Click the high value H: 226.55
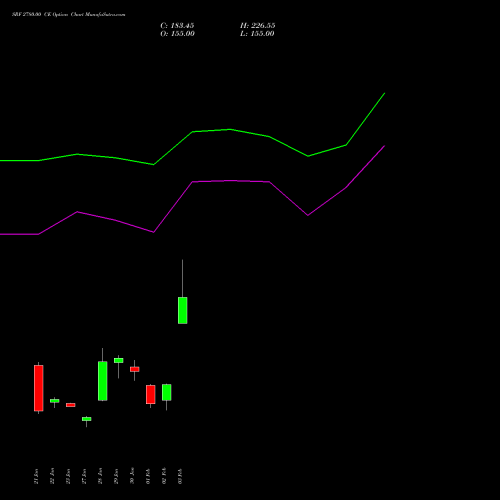 (x=258, y=26)
